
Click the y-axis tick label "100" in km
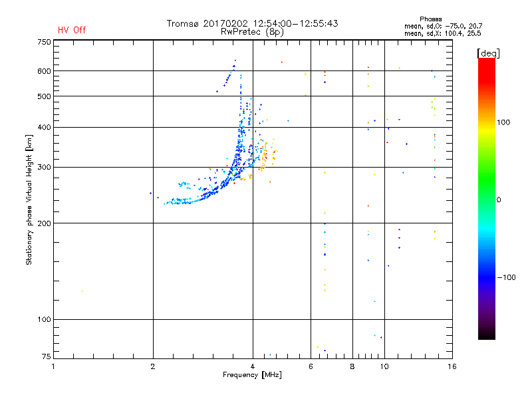tap(45, 319)
